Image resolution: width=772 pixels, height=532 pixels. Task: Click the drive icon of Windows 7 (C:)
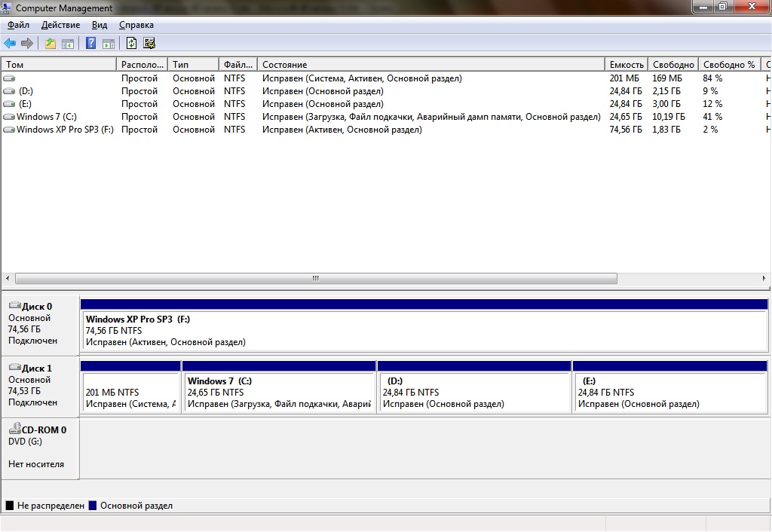click(9, 117)
